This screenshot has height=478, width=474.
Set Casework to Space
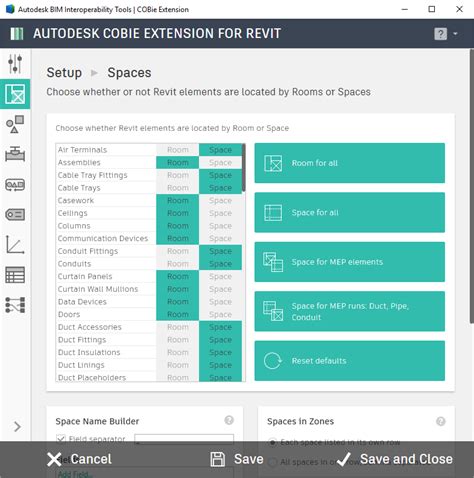pyautogui.click(x=220, y=200)
